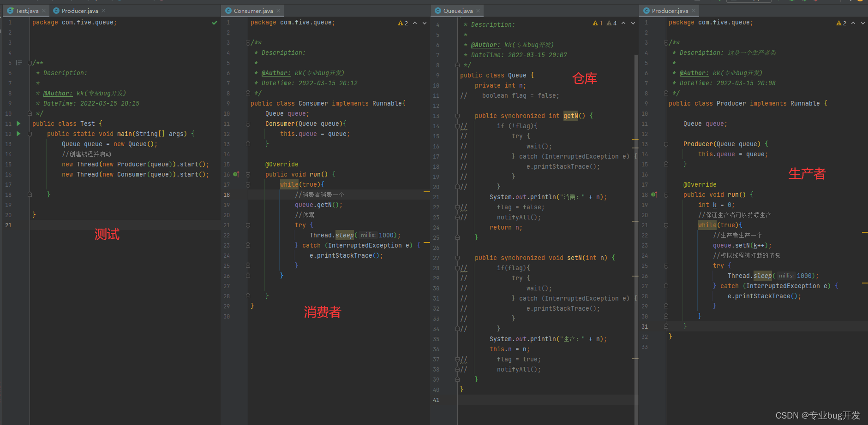This screenshot has height=425, width=868.
Task: Click the highlighted while keyword in right Producer.java
Action: tap(707, 225)
